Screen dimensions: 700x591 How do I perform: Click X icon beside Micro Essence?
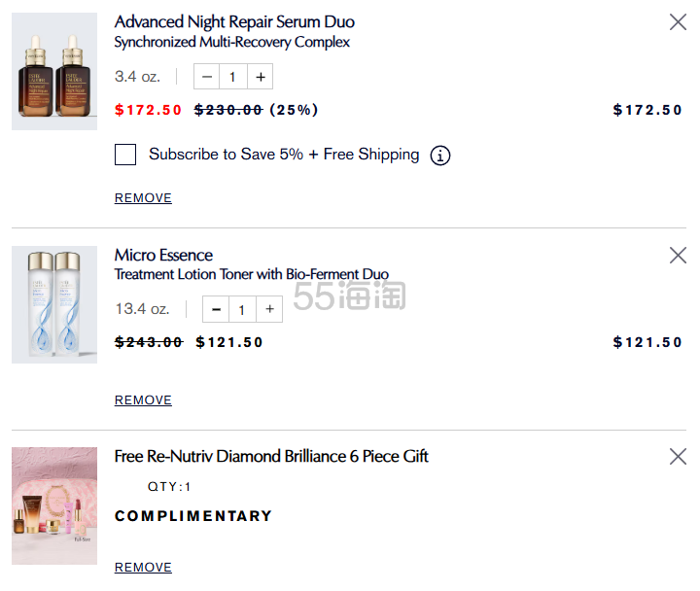coord(678,256)
